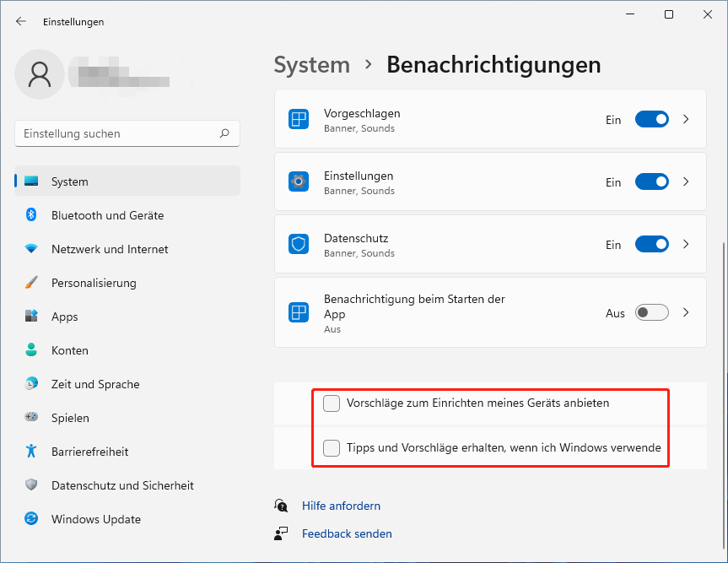728x563 pixels.
Task: Open Einstellungen notification details chevron
Action: (686, 181)
